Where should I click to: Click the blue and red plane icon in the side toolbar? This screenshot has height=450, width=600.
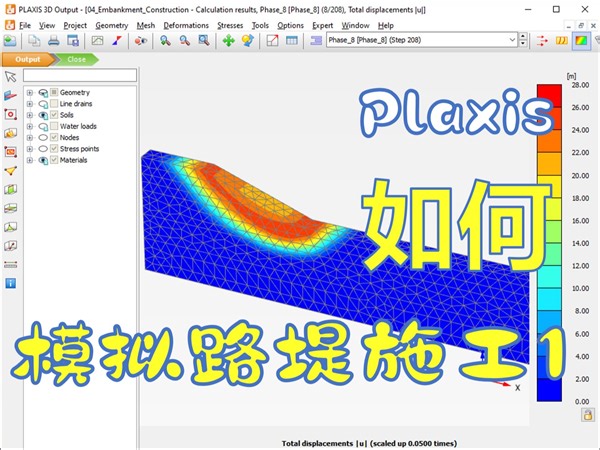point(10,95)
